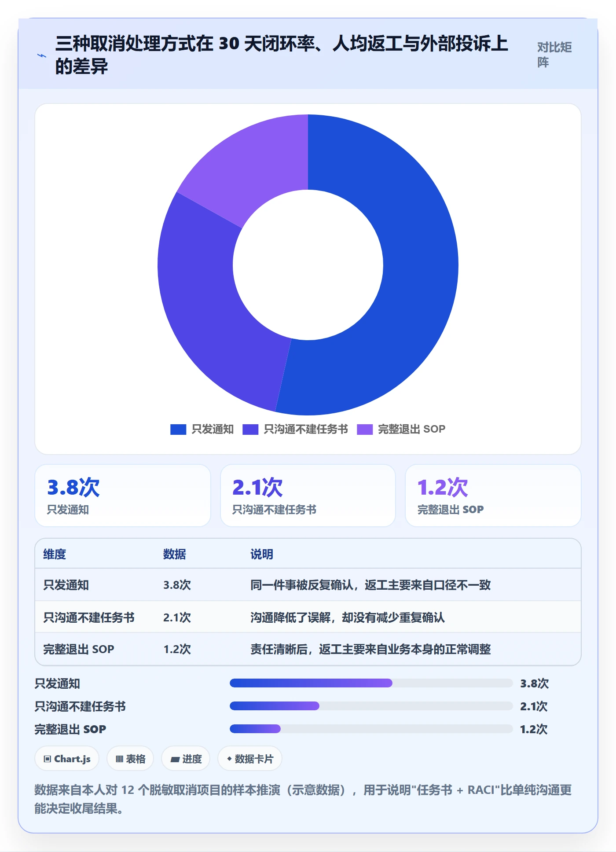Image resolution: width=616 pixels, height=852 pixels.
Task: Click the 完整退出 SOP progress bar
Action: click(371, 729)
